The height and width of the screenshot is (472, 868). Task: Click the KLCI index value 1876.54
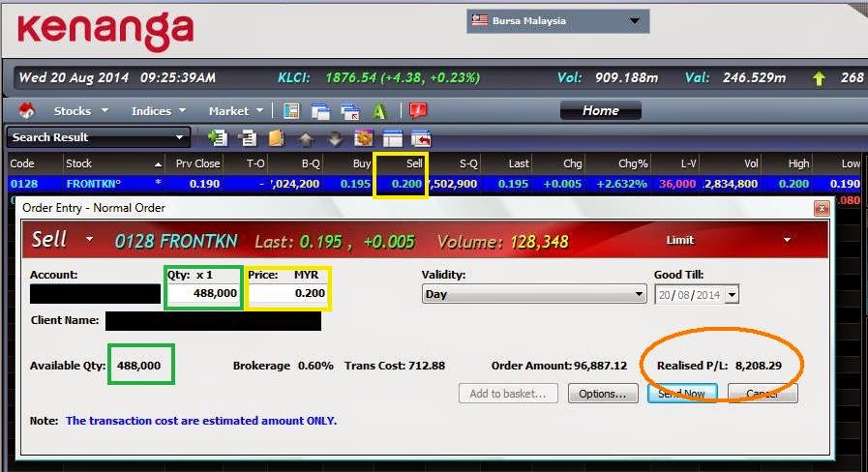pyautogui.click(x=351, y=77)
